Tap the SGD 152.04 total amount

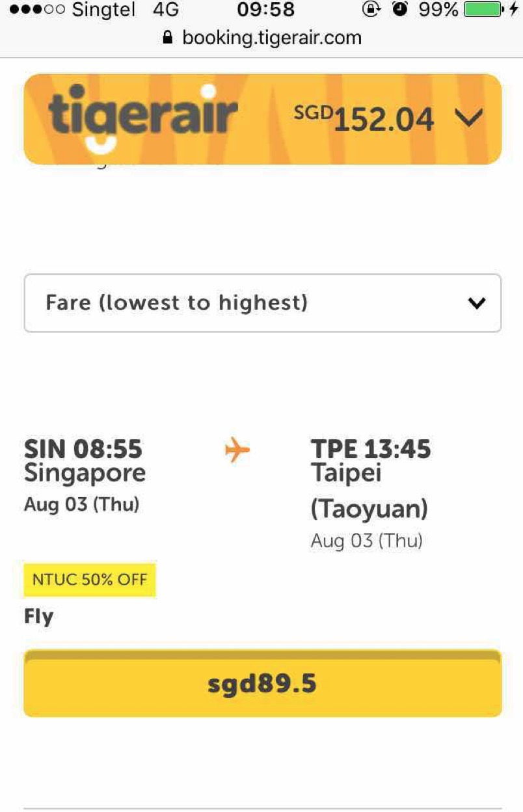[x=364, y=119]
